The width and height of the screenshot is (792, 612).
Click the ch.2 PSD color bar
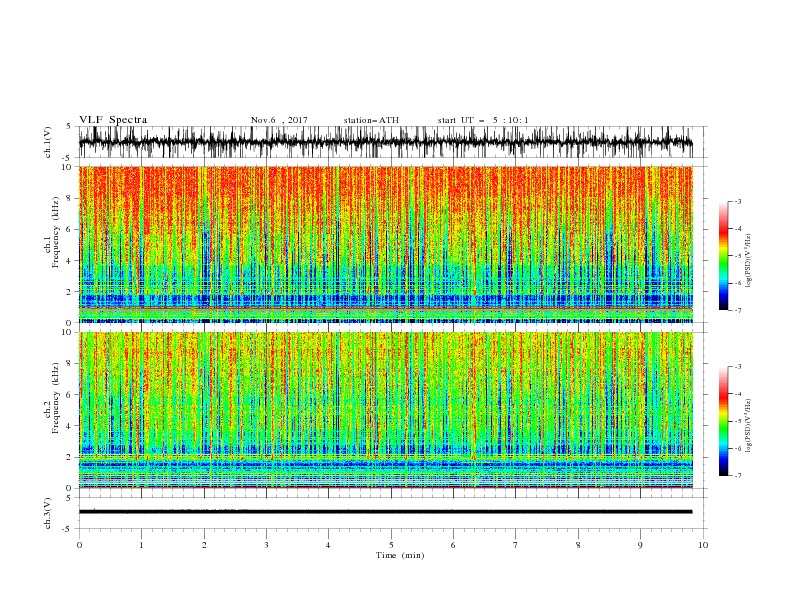point(724,421)
